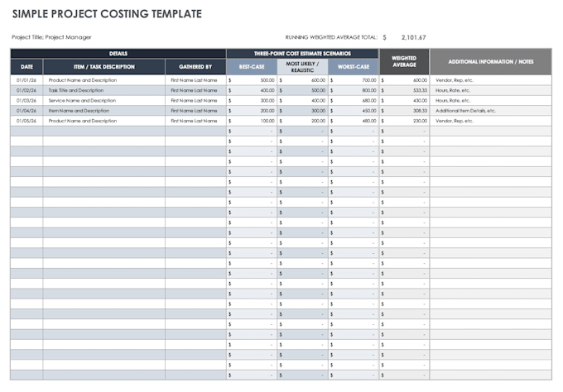Select the Project Title: Project Manager text

[51, 37]
